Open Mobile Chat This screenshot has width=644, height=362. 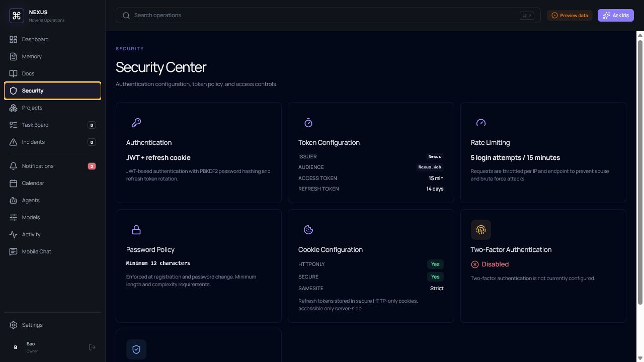click(x=53, y=251)
